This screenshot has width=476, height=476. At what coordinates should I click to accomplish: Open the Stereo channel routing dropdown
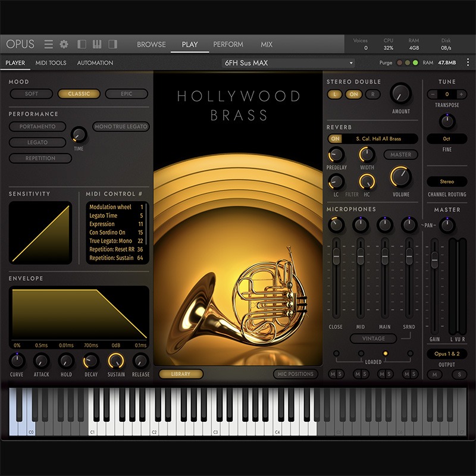pos(447,181)
